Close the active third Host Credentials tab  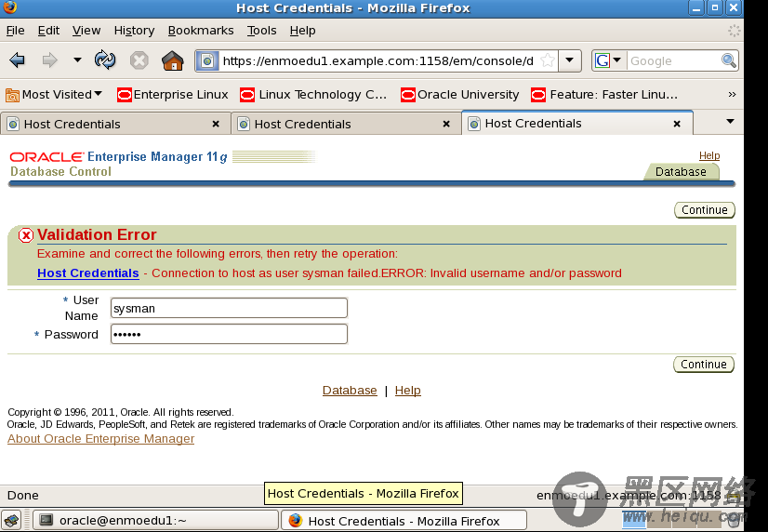coord(677,124)
